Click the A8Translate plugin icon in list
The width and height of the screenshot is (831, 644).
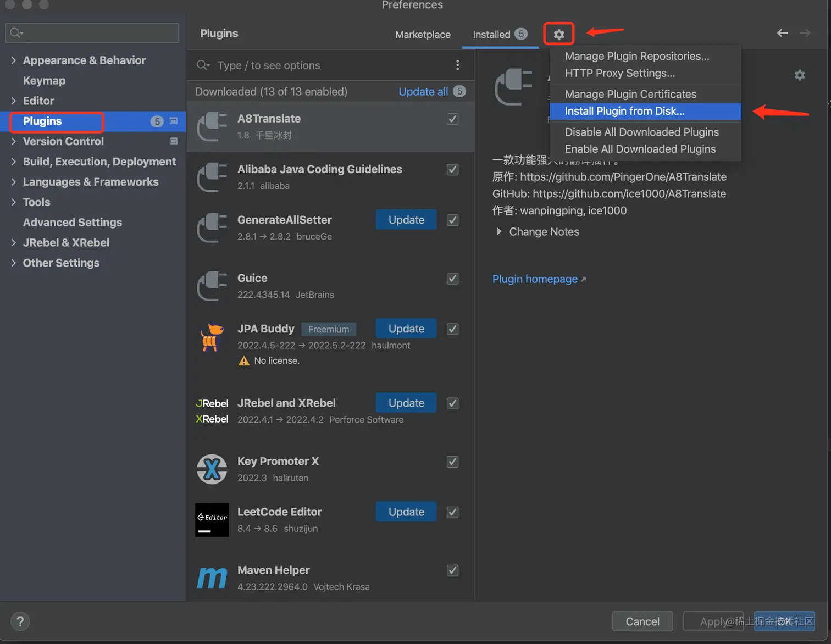(212, 127)
